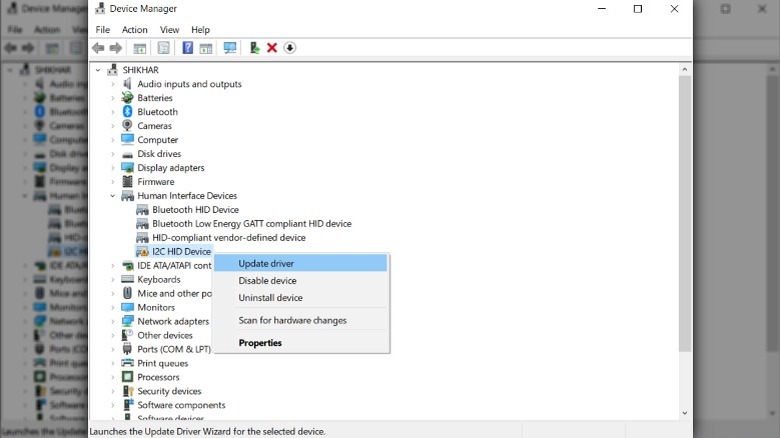Click the Display adapters icon
The height and width of the screenshot is (438, 780).
tap(127, 167)
